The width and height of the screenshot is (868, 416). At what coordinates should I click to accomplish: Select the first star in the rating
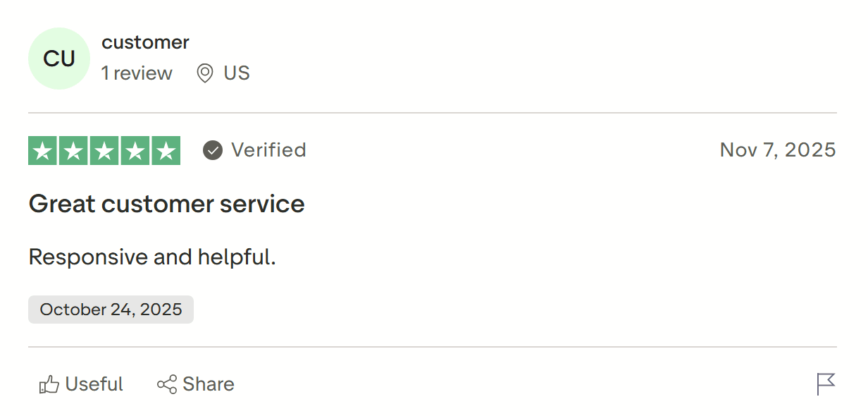(x=42, y=149)
